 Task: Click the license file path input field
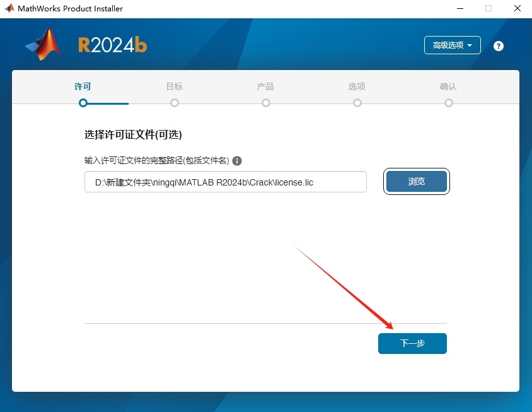(x=225, y=182)
